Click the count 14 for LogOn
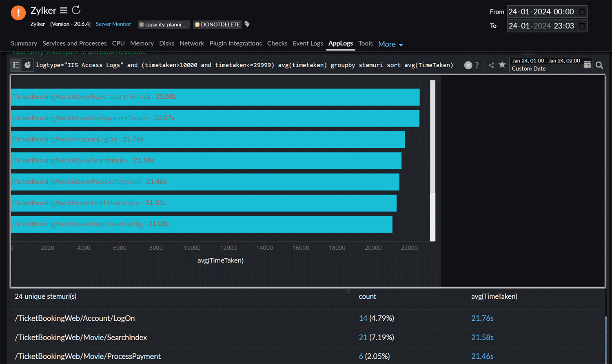The height and width of the screenshot is (364, 612). point(363,318)
